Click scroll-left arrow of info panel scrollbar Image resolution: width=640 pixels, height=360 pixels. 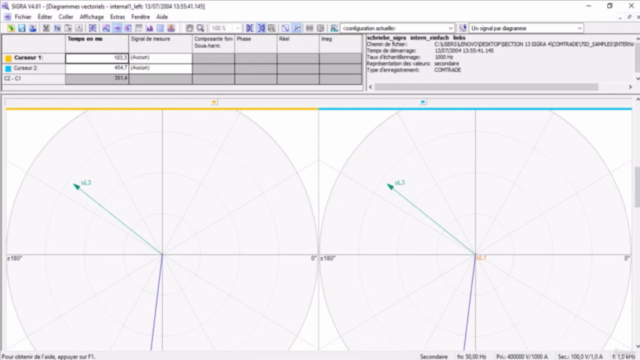coord(371,87)
